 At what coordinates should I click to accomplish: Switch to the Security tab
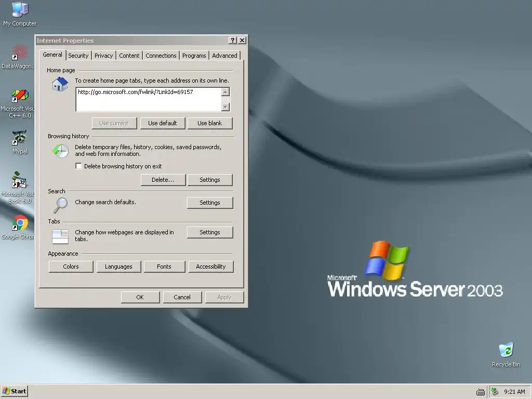tap(78, 56)
